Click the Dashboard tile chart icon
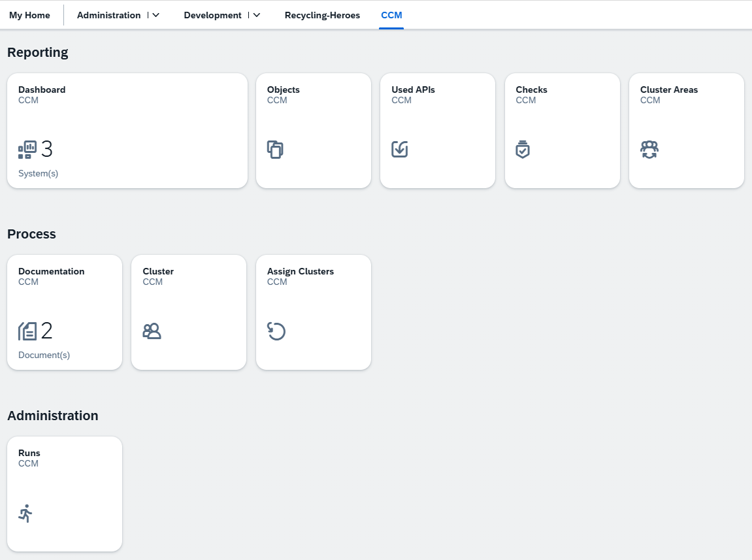The height and width of the screenshot is (560, 752). 27,150
